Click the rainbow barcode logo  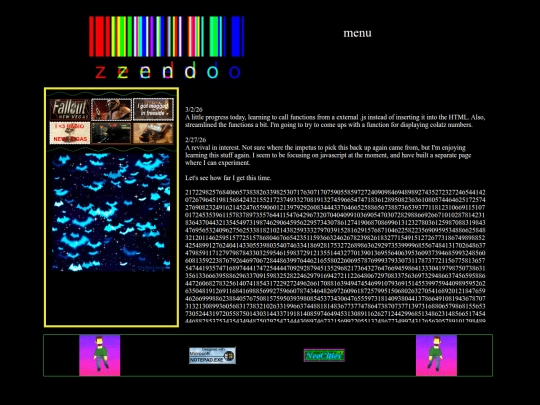[x=167, y=36]
